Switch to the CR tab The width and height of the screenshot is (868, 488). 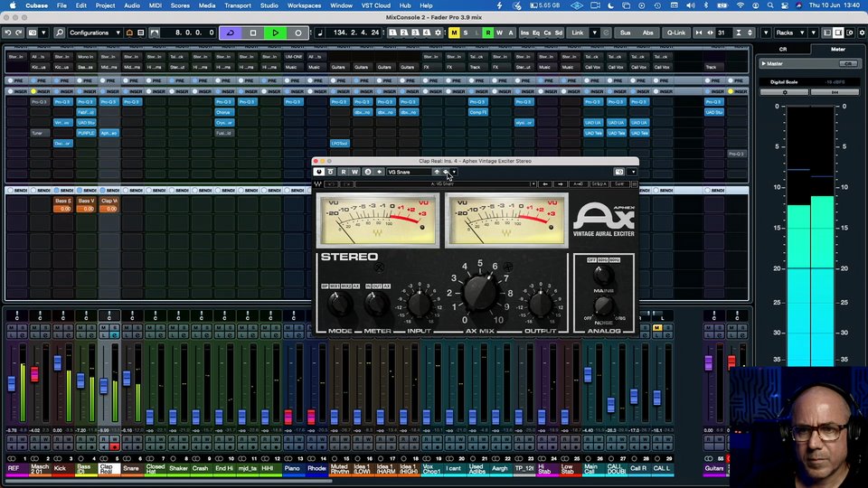783,49
